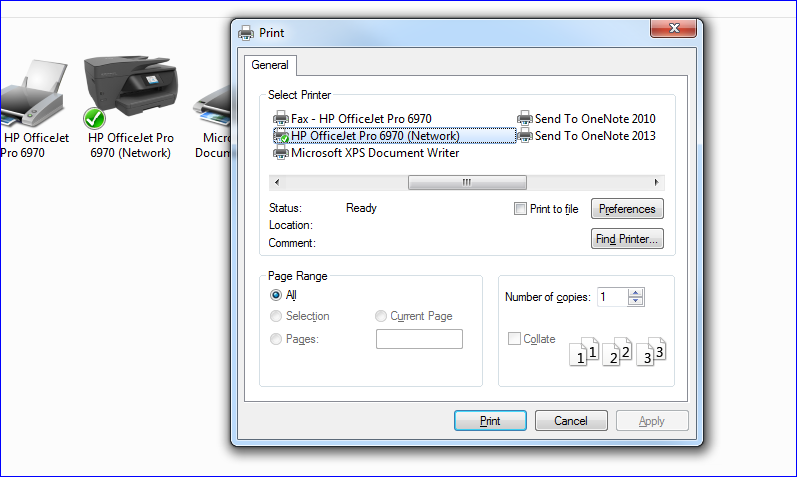The height and width of the screenshot is (477, 797).
Task: Choose the Current Page radio button
Action: (x=381, y=316)
